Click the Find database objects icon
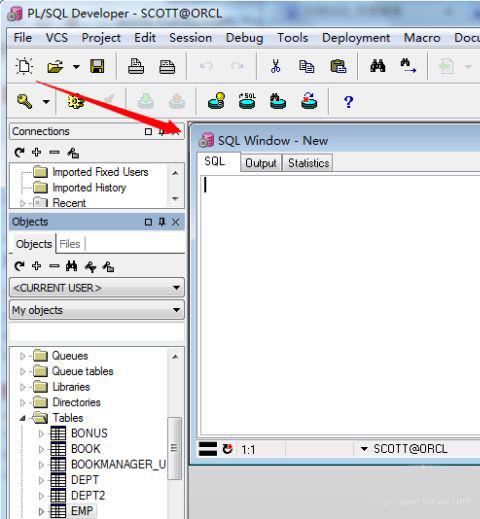This screenshot has height=519, width=480. pos(278,101)
